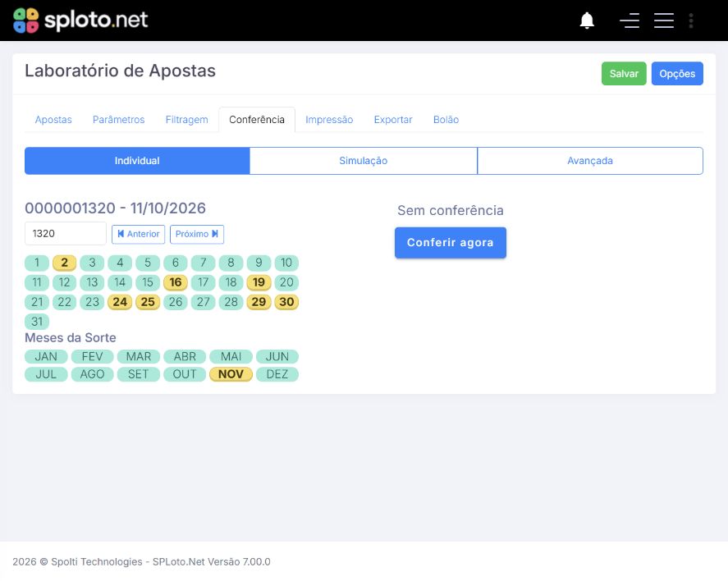Screen dimensions: 728x581
Task: Open the right-aligned lines menu icon
Action: (x=630, y=21)
